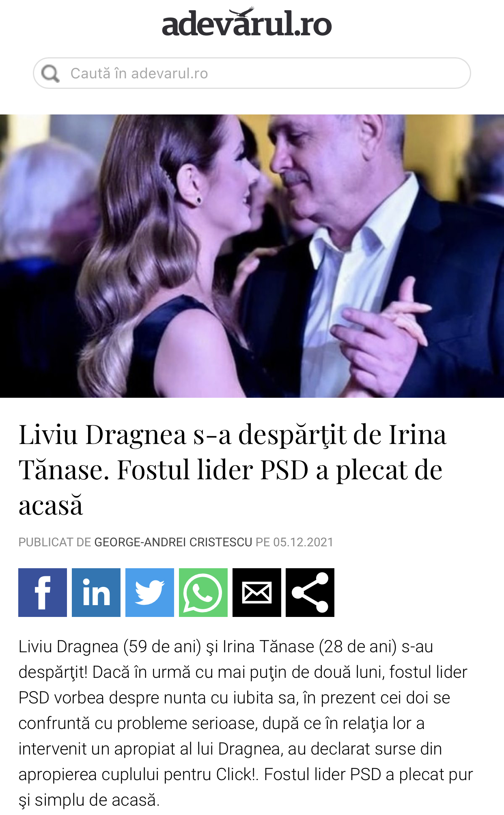Share the article on Facebook
The image size is (504, 815).
(43, 593)
